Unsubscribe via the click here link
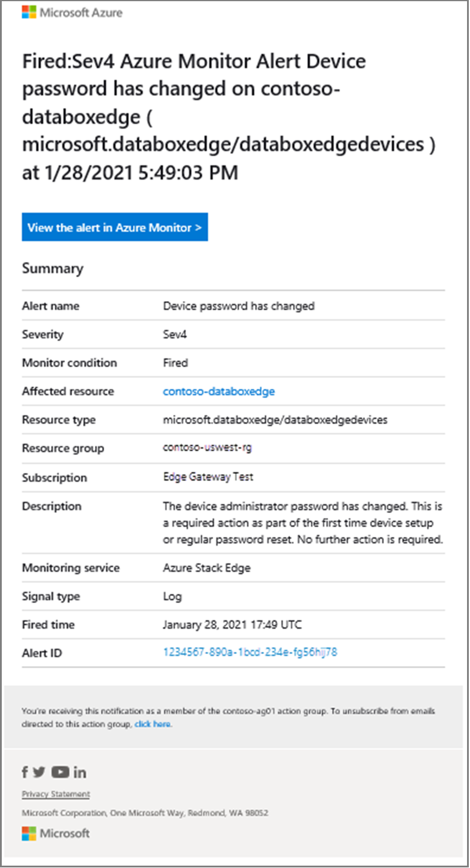The image size is (470, 868). pyautogui.click(x=152, y=724)
